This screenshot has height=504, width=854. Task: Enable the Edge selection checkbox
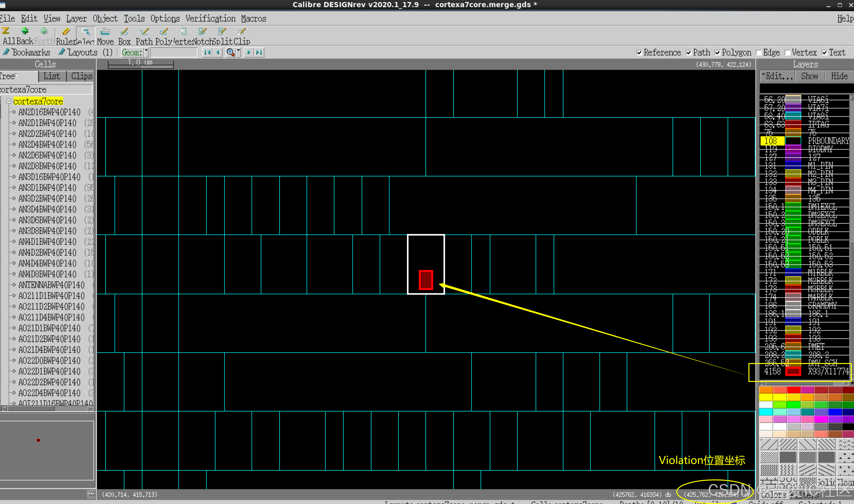[x=759, y=53]
